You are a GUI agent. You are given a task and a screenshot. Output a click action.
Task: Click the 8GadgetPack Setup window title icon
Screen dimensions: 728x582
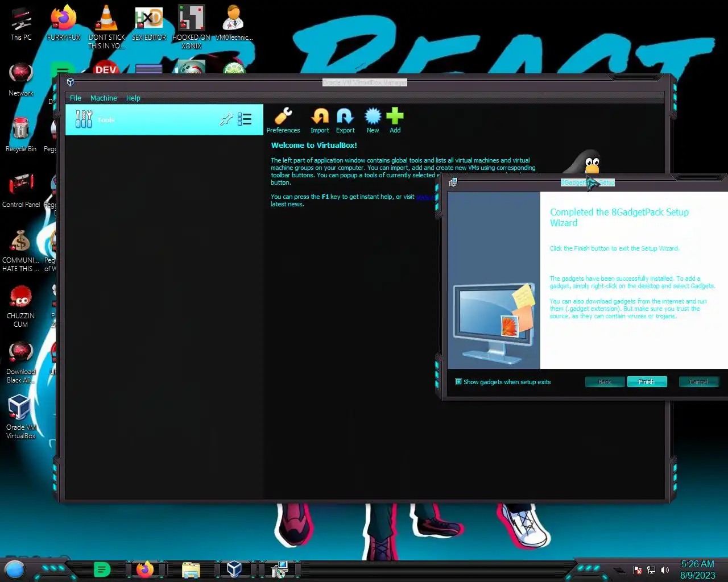[x=453, y=182]
